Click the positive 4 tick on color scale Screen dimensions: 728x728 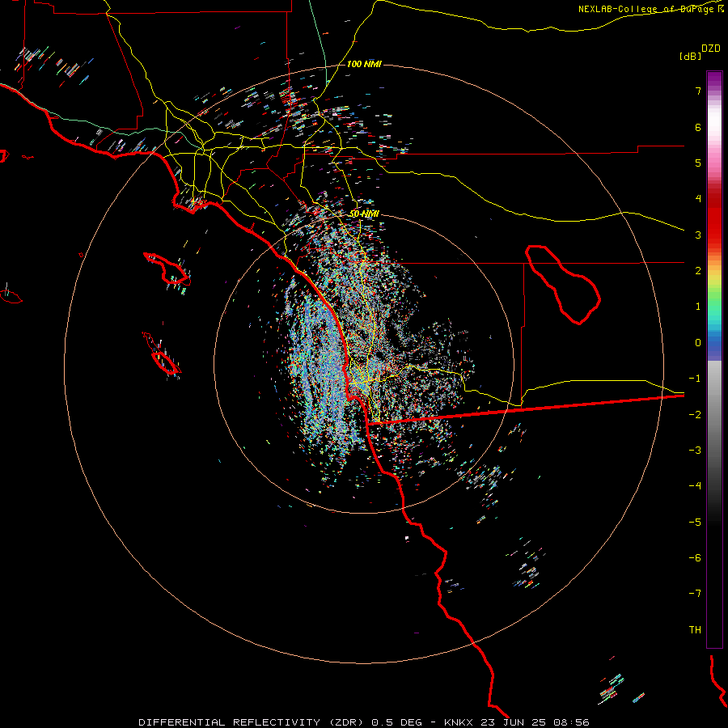[x=698, y=199]
